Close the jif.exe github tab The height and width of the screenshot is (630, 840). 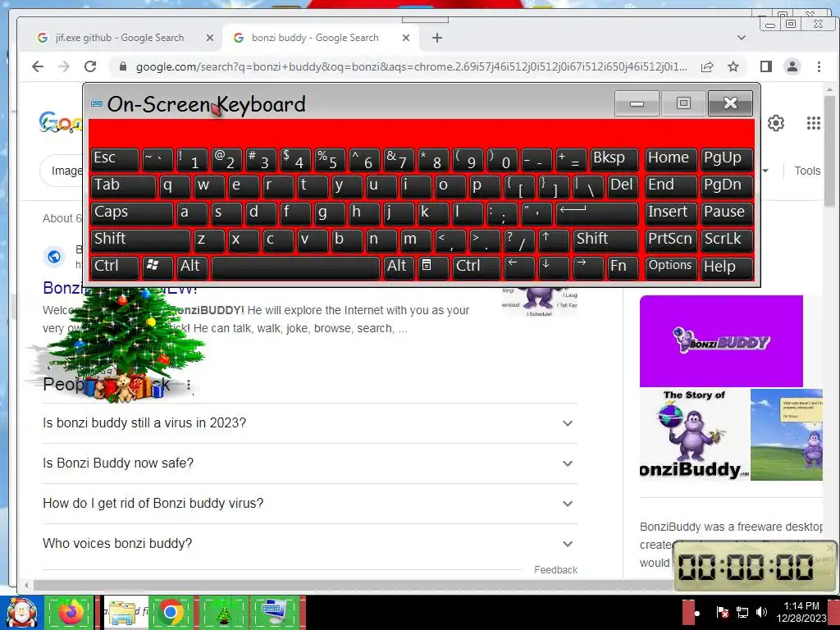210,38
